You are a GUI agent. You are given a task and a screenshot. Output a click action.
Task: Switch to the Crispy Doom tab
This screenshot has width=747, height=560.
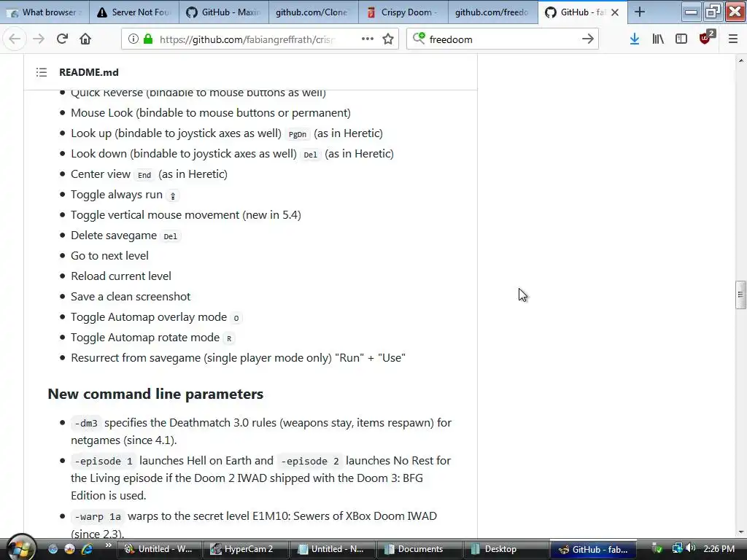(403, 12)
